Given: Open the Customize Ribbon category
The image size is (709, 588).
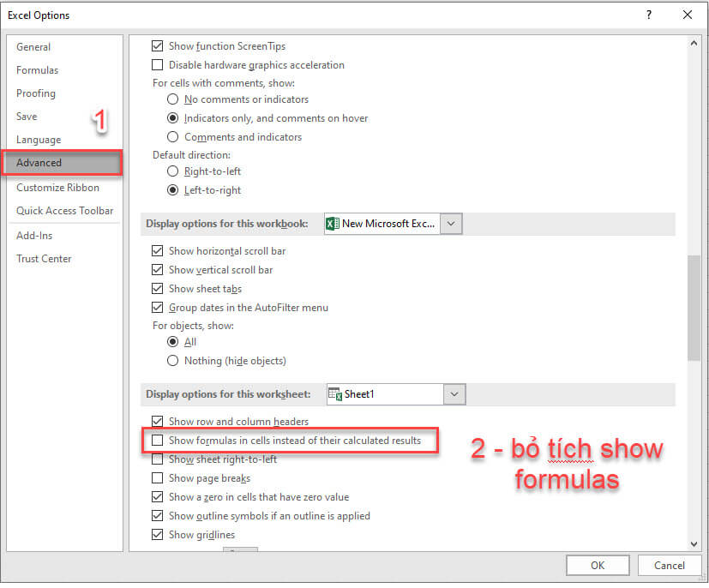Looking at the screenshot, I should (x=57, y=188).
